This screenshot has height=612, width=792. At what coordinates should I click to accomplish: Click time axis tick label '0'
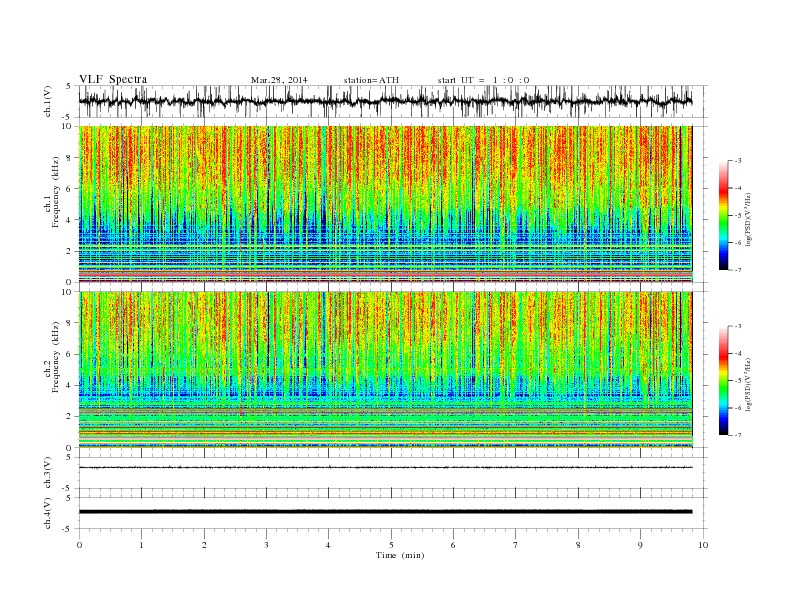click(79, 545)
